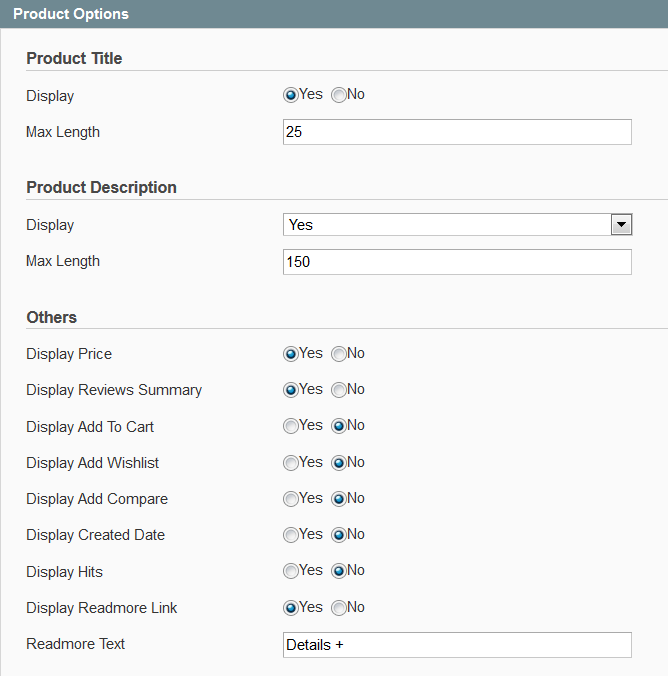
Task: Turn on Display Add Compare option
Action: click(291, 499)
